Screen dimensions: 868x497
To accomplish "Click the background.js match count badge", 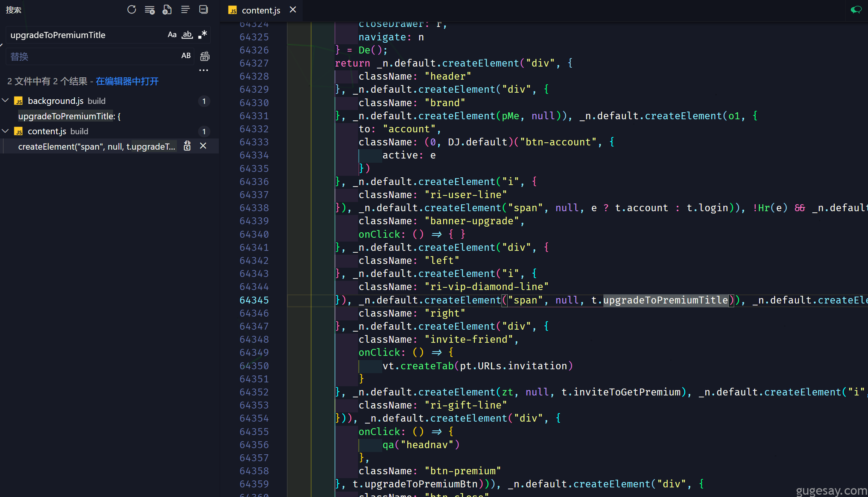I will [x=204, y=101].
